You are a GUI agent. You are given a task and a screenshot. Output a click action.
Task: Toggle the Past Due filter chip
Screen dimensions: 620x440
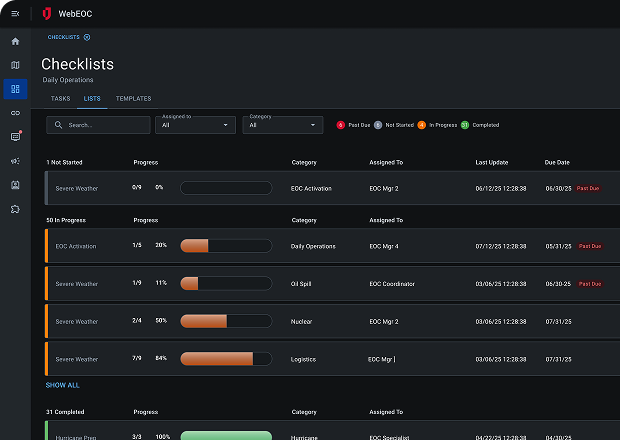click(x=355, y=125)
